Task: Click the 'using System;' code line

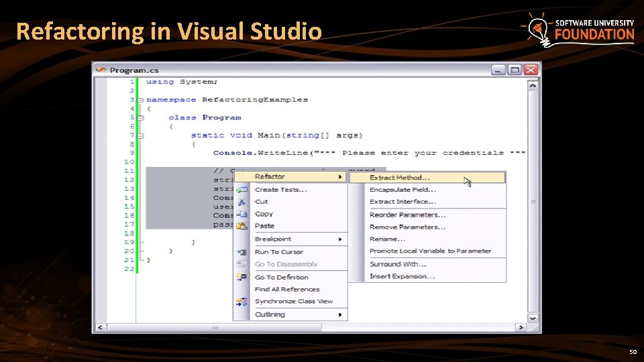Action: pyautogui.click(x=182, y=82)
